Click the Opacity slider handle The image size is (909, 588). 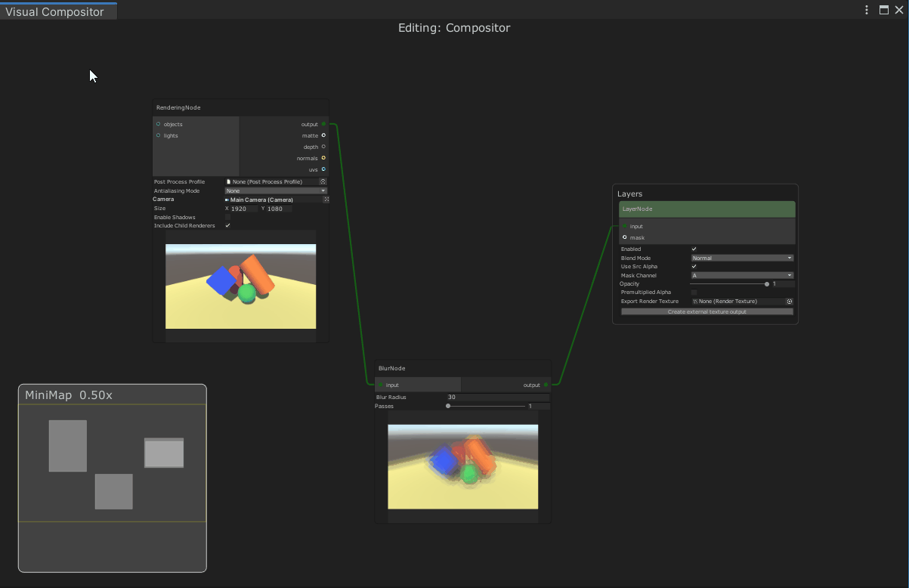tap(767, 284)
